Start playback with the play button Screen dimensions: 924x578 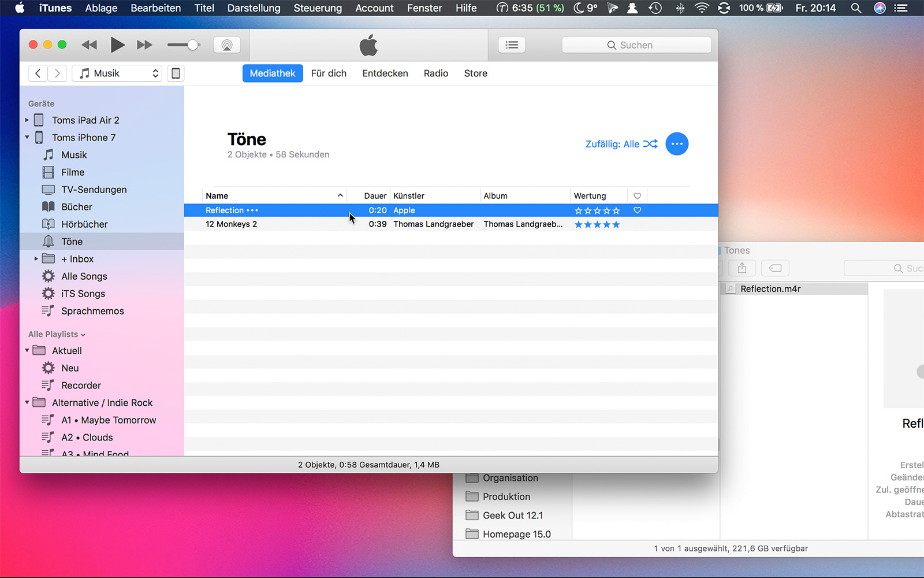click(x=117, y=45)
